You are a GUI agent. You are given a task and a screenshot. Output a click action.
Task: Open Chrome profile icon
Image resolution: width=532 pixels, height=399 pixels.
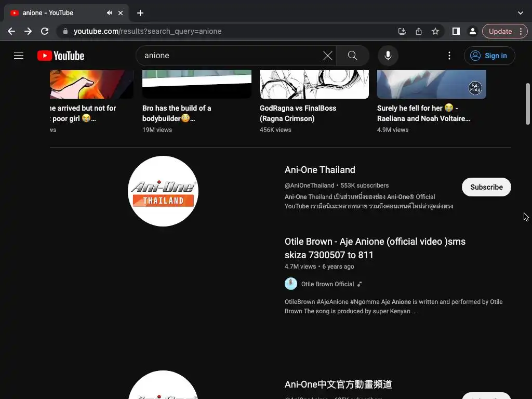pos(472,31)
